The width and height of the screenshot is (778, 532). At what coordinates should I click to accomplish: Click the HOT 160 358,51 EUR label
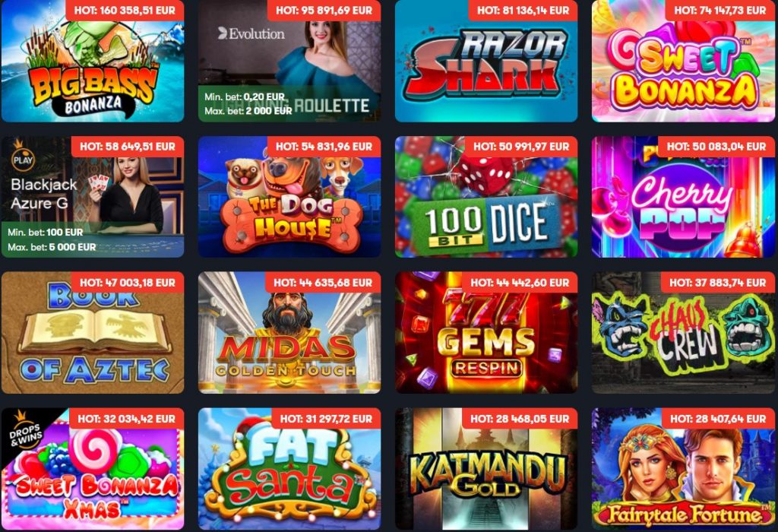[125, 10]
